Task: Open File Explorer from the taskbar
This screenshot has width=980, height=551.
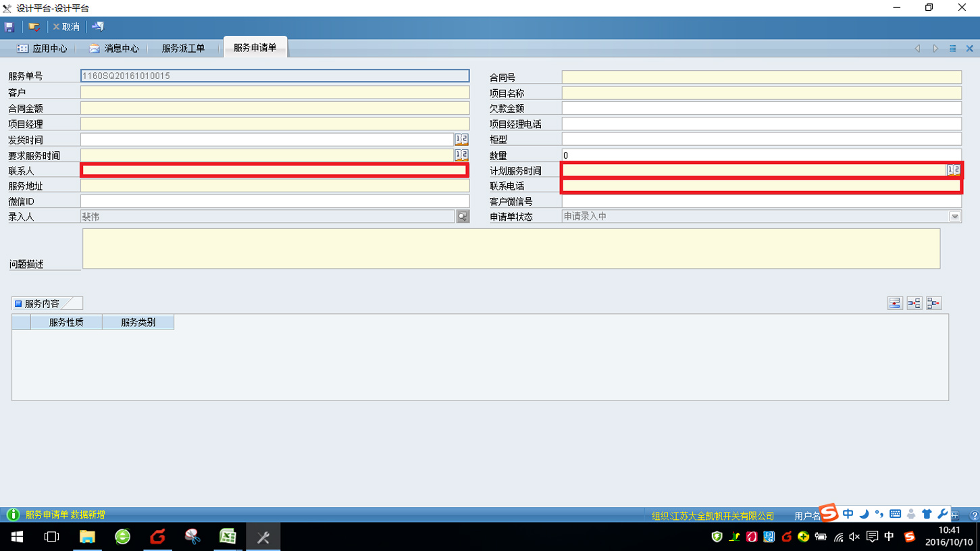Action: click(x=87, y=537)
